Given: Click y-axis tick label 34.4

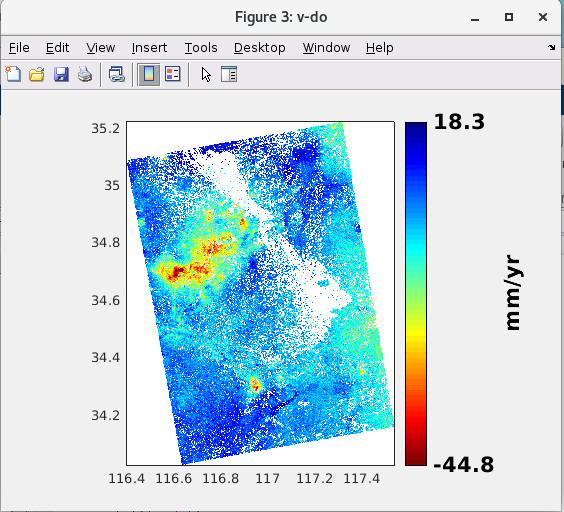Looking at the screenshot, I should pos(105,357).
